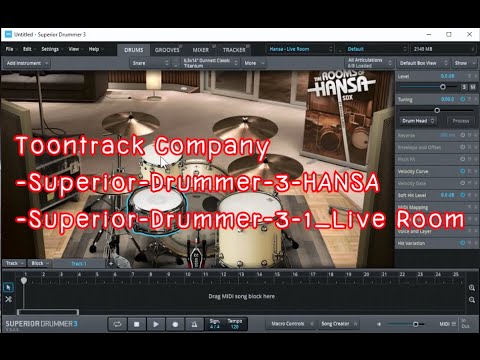Viewport: 480px width, 360px height.
Task: Add a new track with plus button
Action: click(111, 263)
